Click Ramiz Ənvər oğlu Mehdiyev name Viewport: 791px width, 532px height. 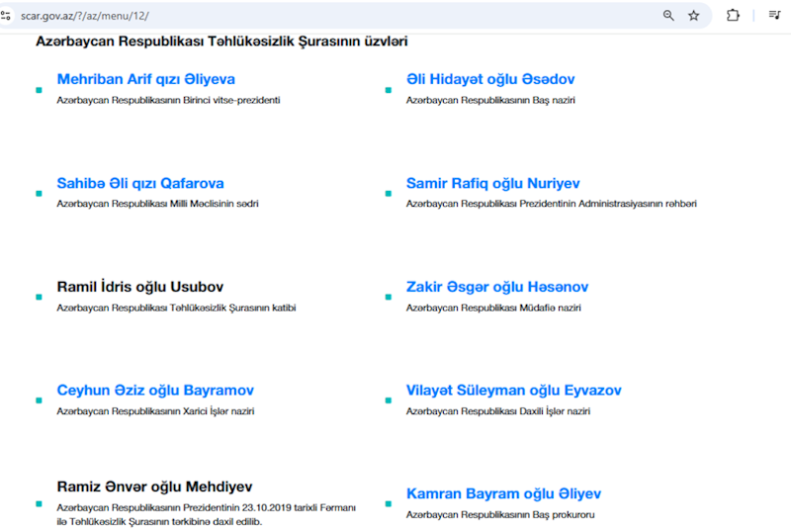(154, 487)
